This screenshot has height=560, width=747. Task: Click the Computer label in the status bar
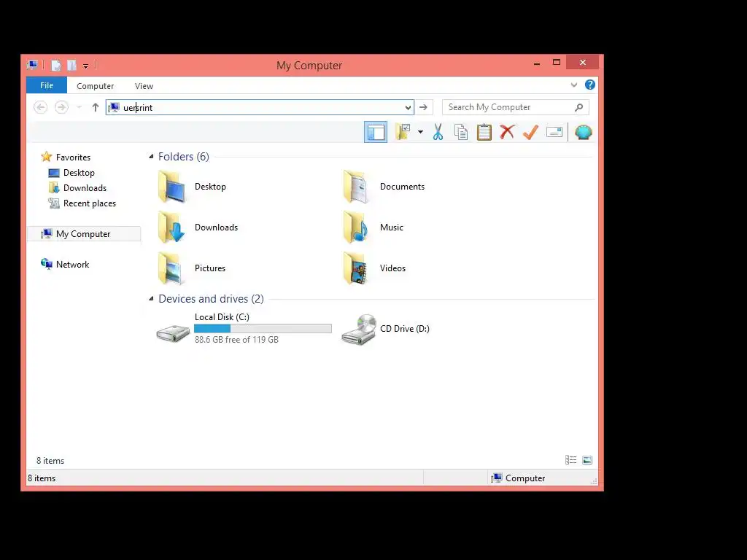tap(525, 478)
